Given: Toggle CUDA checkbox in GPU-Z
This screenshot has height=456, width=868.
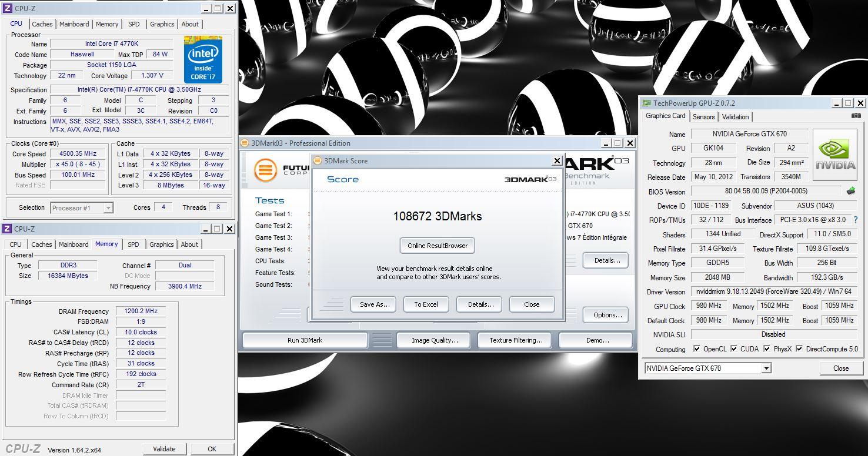Looking at the screenshot, I should 734,348.
